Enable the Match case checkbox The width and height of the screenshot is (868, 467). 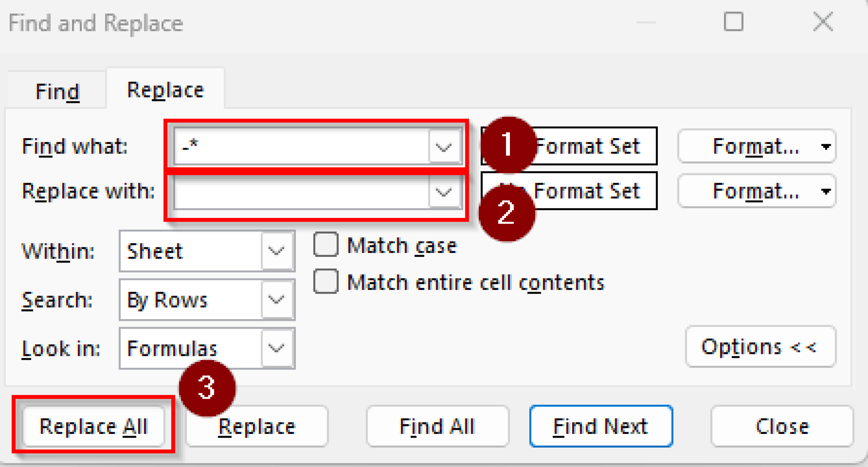(x=325, y=245)
